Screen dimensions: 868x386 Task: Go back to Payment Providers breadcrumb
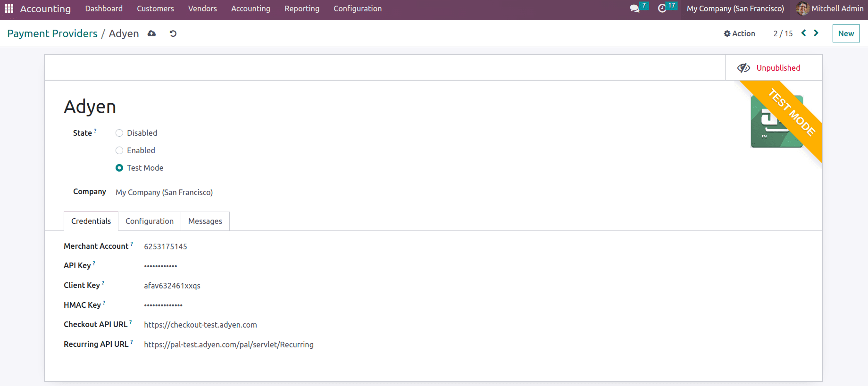tap(52, 33)
